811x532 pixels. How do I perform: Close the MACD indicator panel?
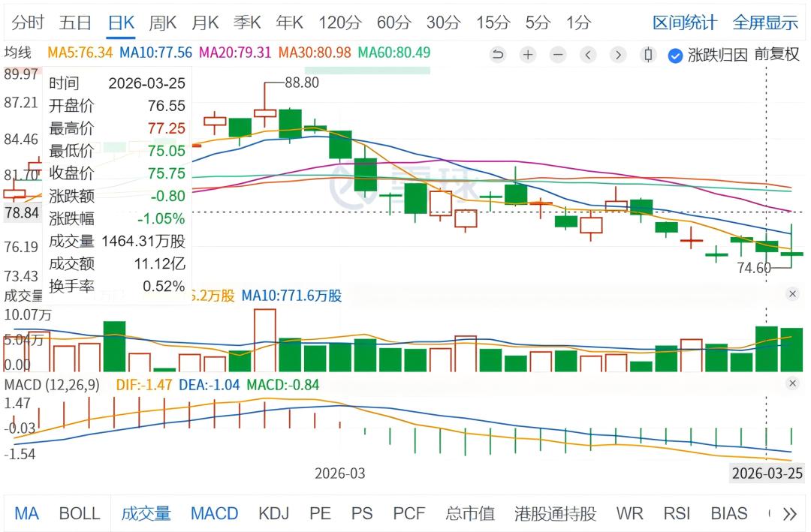tap(792, 383)
